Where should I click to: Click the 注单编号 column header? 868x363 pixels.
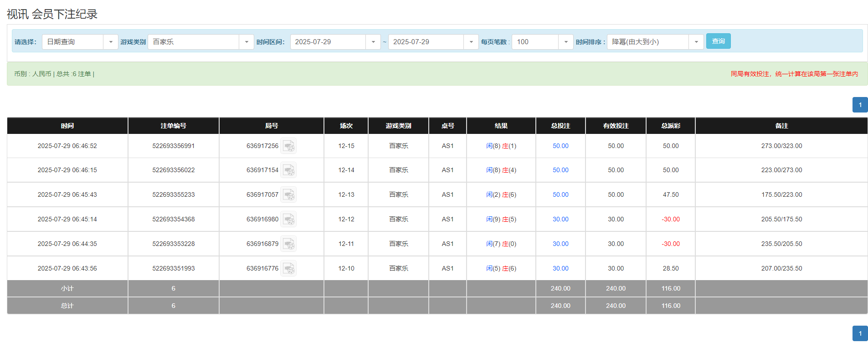point(173,126)
